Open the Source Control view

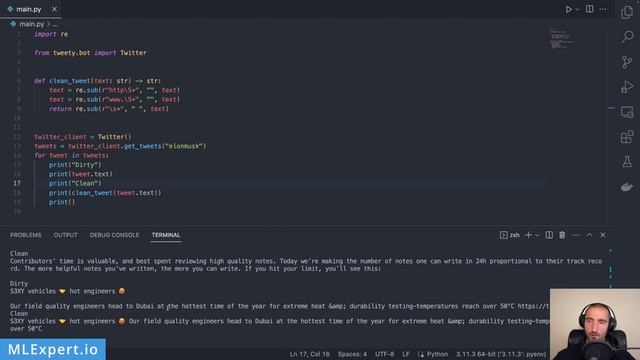[x=627, y=62]
